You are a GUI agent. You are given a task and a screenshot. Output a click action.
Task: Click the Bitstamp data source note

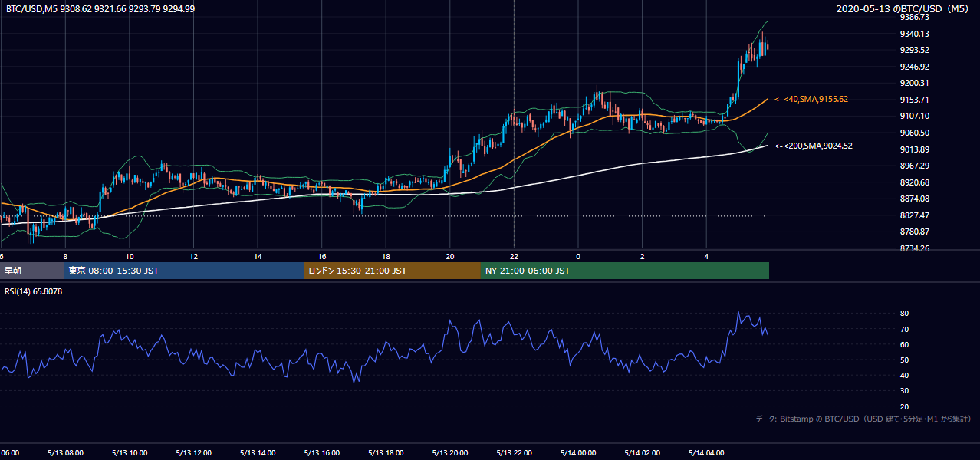[863, 419]
